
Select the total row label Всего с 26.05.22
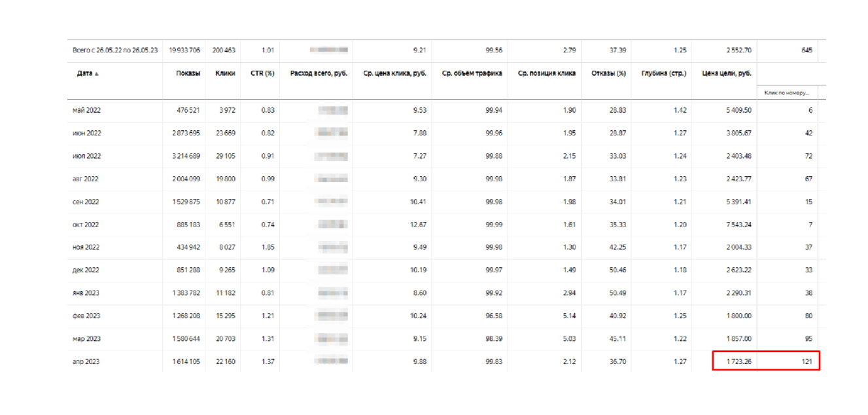115,50
